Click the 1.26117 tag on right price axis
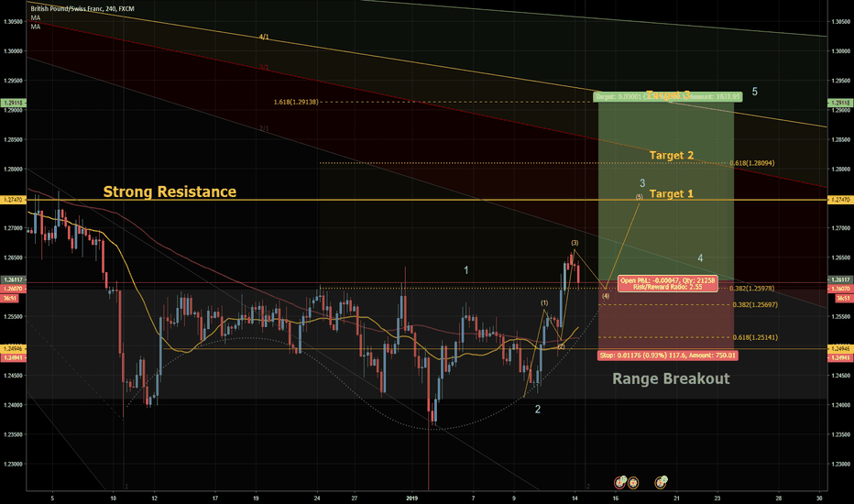This screenshot has height=504, width=854. pos(839,280)
